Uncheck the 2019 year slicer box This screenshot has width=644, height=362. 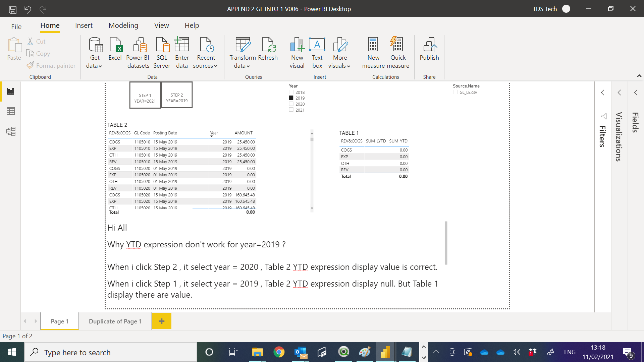point(291,98)
